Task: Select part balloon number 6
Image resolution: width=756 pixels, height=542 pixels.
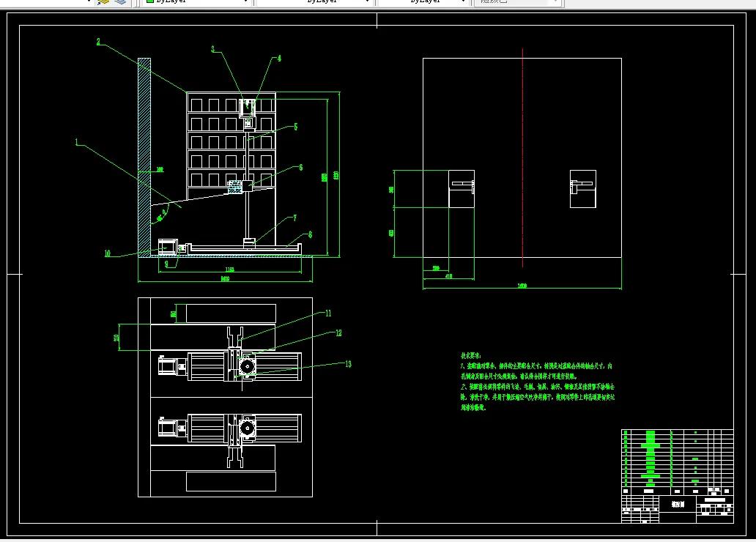Action: 301,167
